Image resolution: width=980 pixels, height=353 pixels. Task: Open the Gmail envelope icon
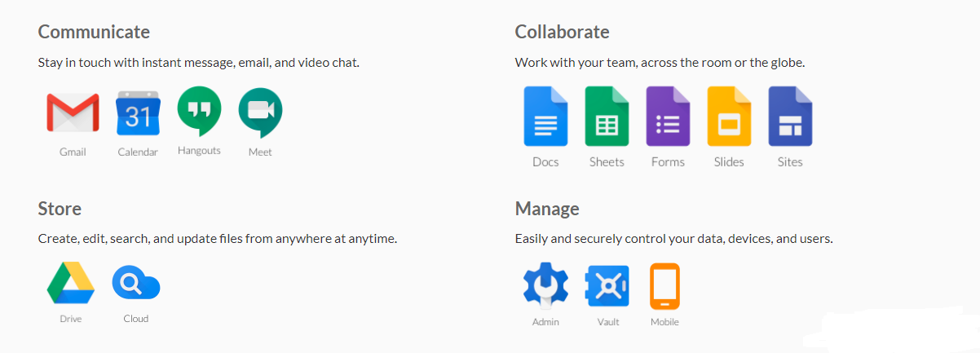(73, 113)
